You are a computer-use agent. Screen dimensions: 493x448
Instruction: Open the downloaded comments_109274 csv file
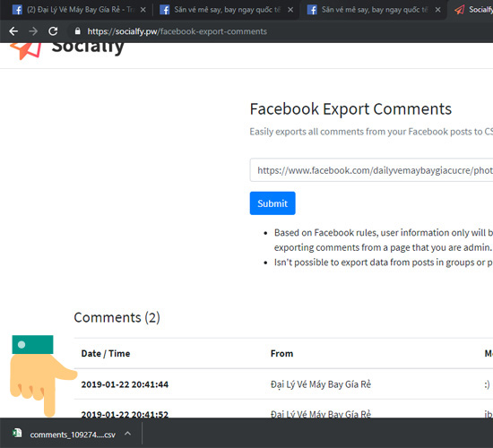point(73,435)
